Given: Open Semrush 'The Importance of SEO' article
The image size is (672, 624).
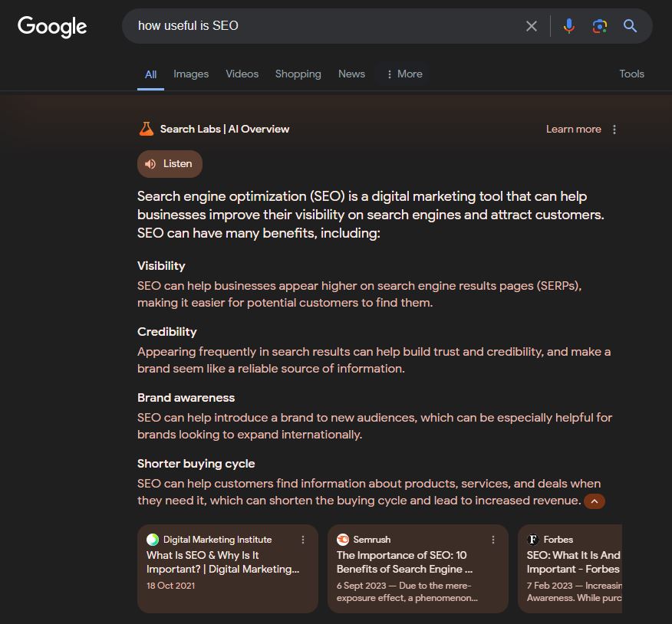Looking at the screenshot, I should click(x=418, y=568).
